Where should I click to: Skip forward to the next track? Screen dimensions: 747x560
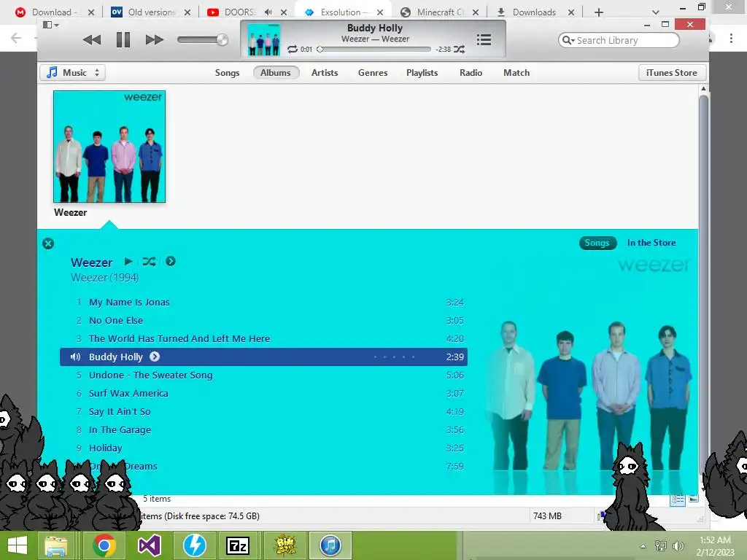click(155, 40)
